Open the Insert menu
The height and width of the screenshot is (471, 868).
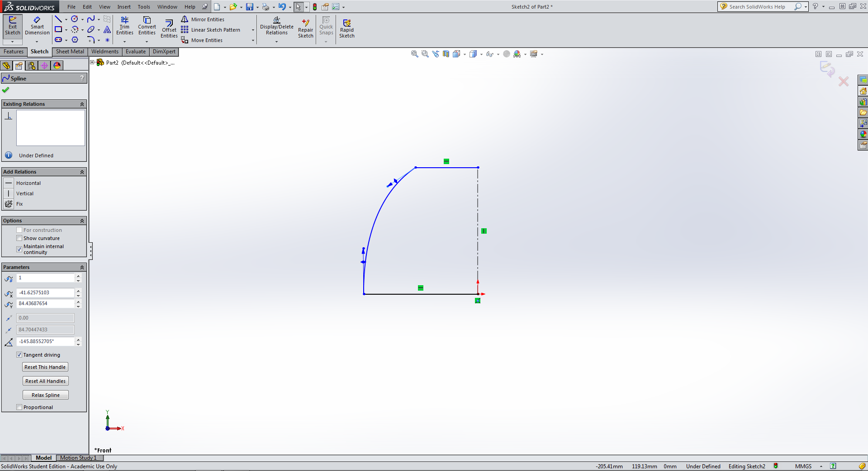pyautogui.click(x=124, y=7)
